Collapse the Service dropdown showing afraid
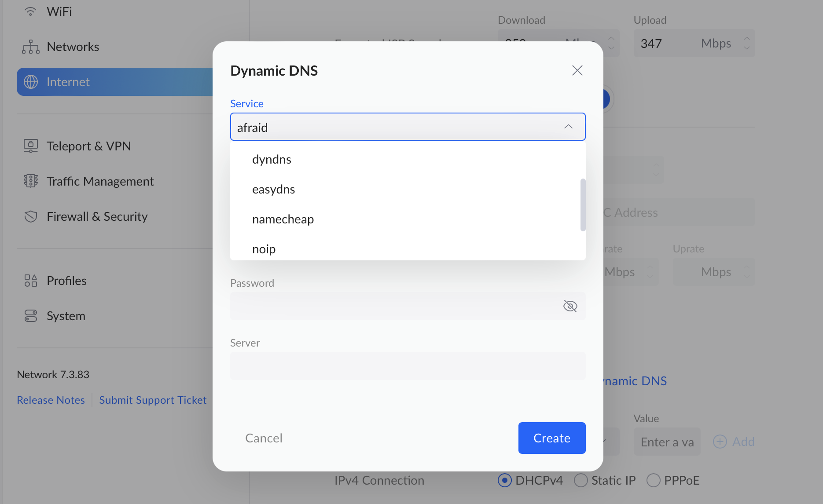Screen dimensions: 823x504 (x=408, y=127)
